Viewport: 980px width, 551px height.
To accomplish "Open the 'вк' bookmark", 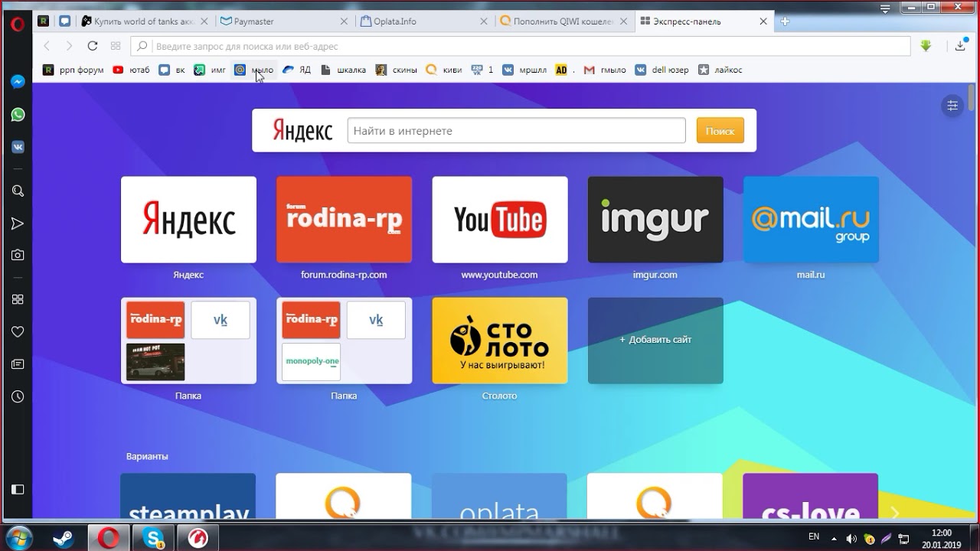I will 171,70.
